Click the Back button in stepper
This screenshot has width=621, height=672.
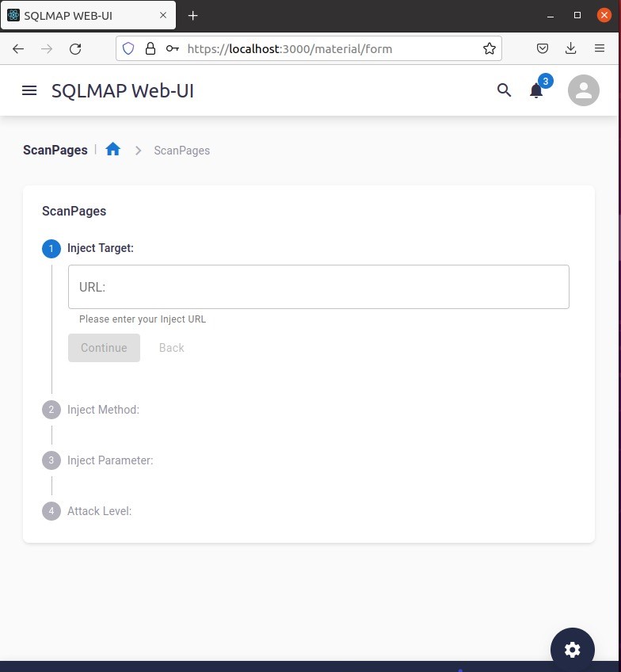coord(171,348)
